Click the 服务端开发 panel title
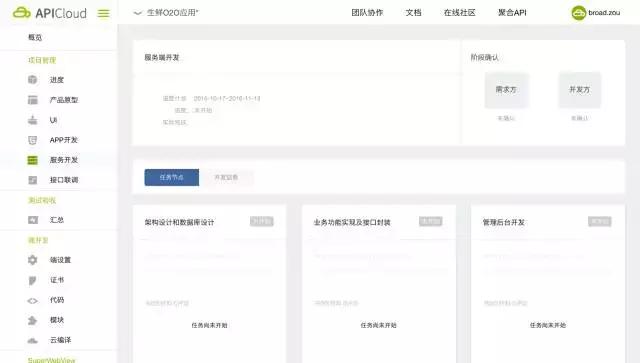The image size is (640, 363). coord(162,58)
